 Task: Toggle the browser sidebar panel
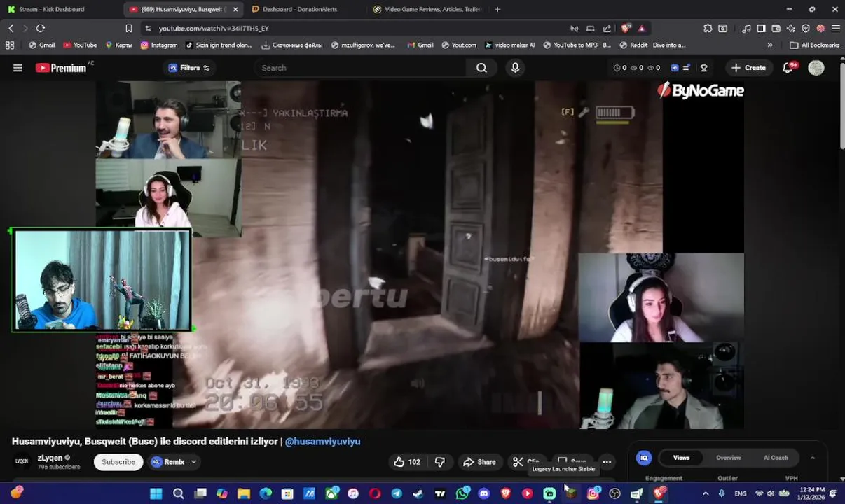pos(761,28)
